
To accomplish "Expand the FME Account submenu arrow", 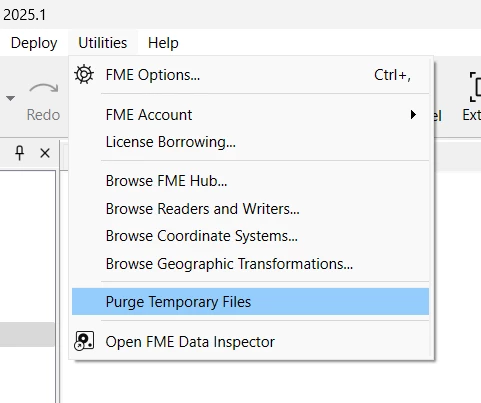I will pos(413,115).
